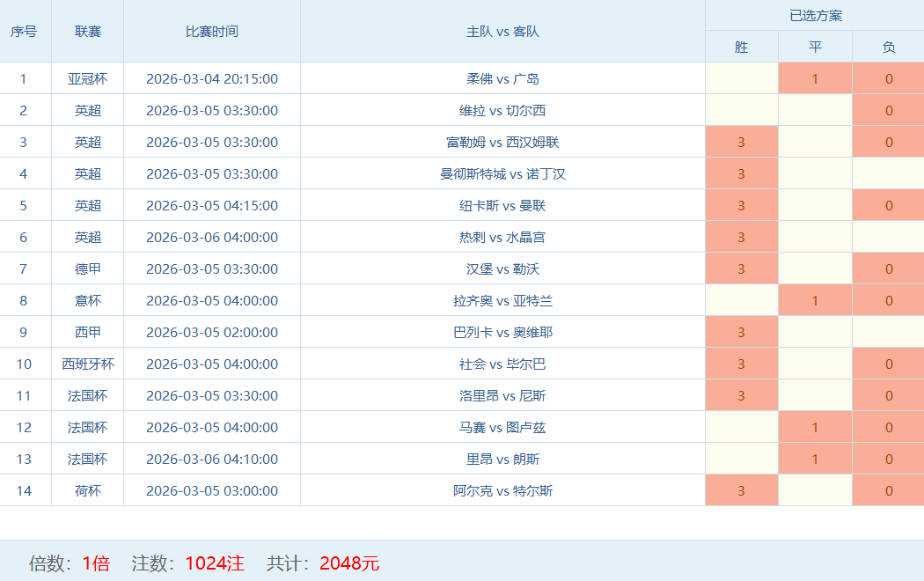
Task: Deselect the loss pick for 马赛 vs 图卢兹
Action: [888, 427]
